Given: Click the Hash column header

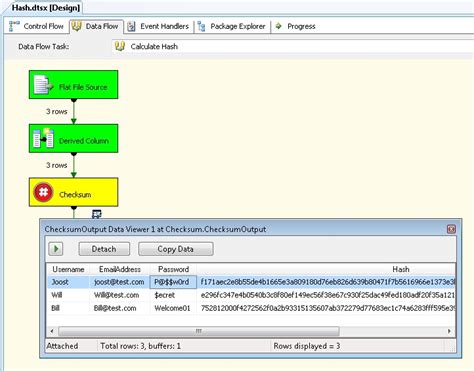Looking at the screenshot, I should [x=400, y=269].
